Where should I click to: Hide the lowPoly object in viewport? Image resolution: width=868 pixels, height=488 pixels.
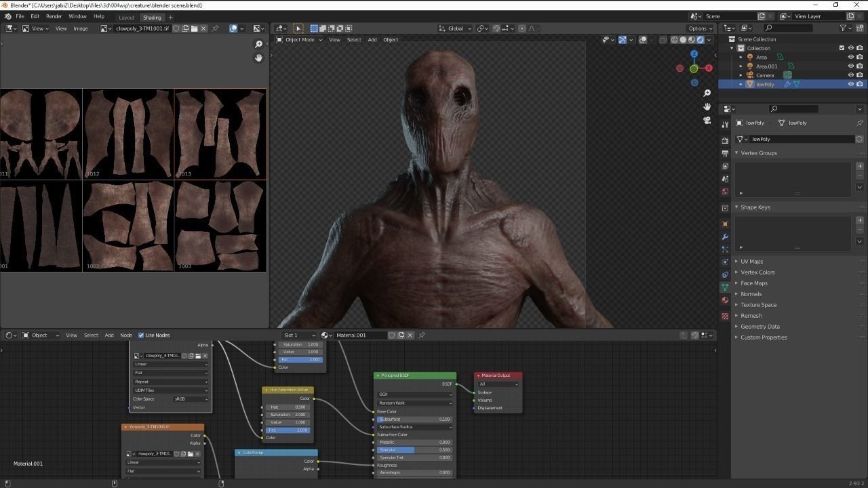coord(850,84)
